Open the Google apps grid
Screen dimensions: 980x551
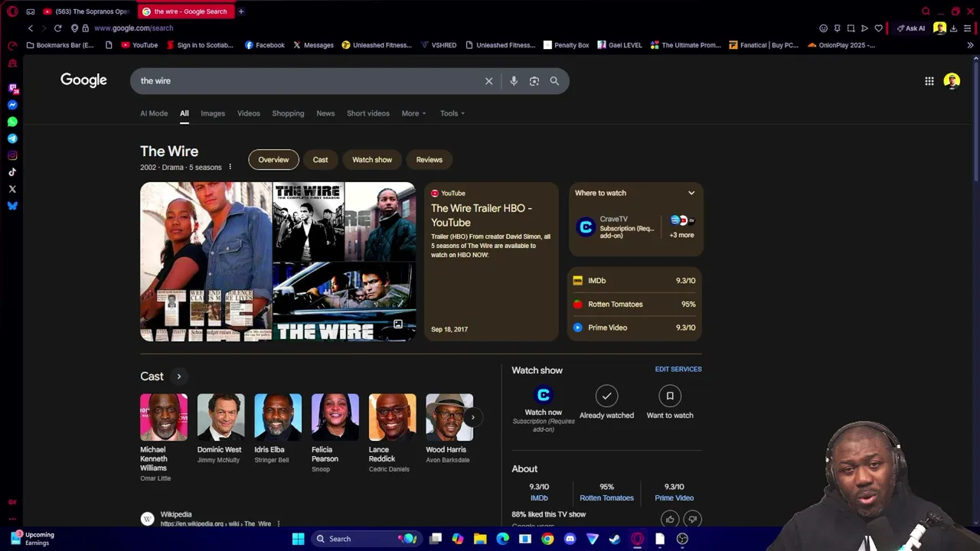pos(929,81)
